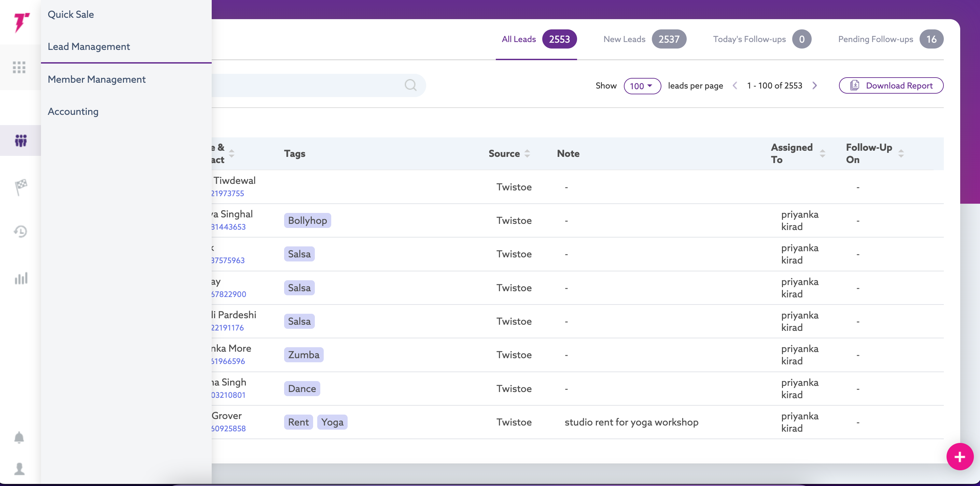Open the bar chart reports icon
Image resolution: width=980 pixels, height=486 pixels.
point(21,278)
